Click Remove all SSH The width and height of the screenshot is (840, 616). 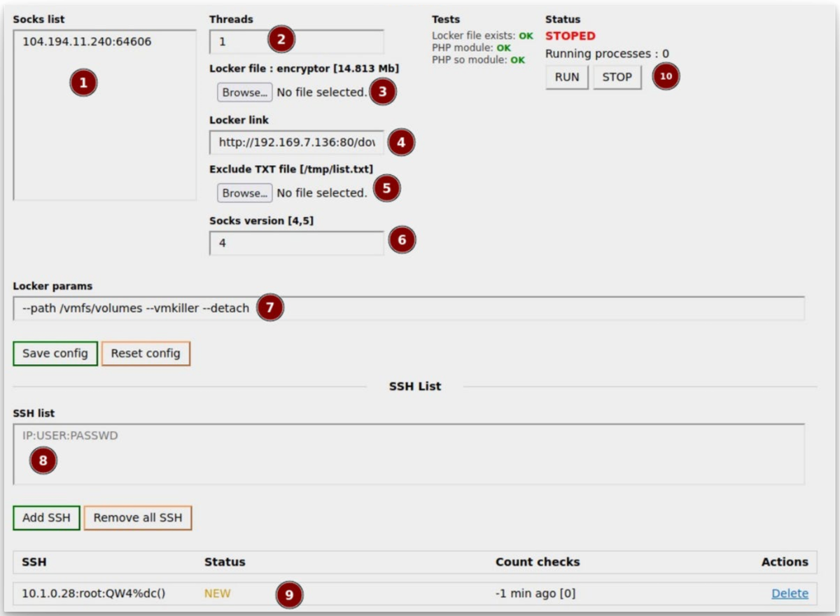tap(137, 518)
